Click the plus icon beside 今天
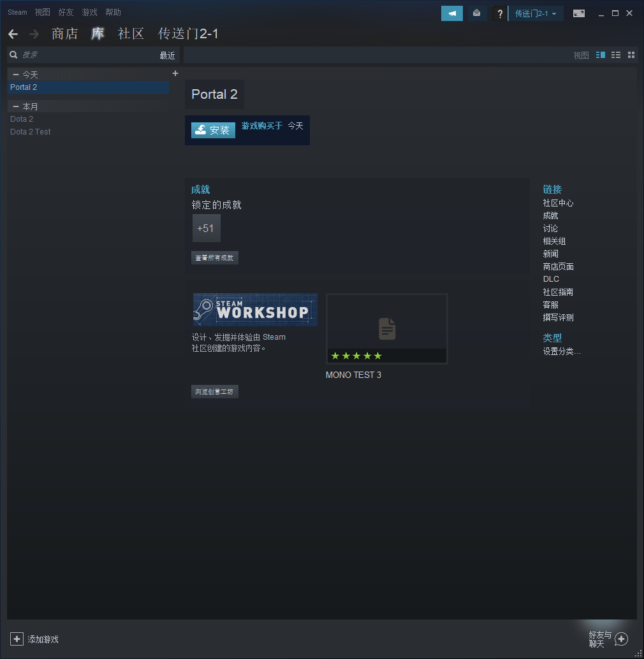Screen dimensions: 644x659 [x=175, y=73]
